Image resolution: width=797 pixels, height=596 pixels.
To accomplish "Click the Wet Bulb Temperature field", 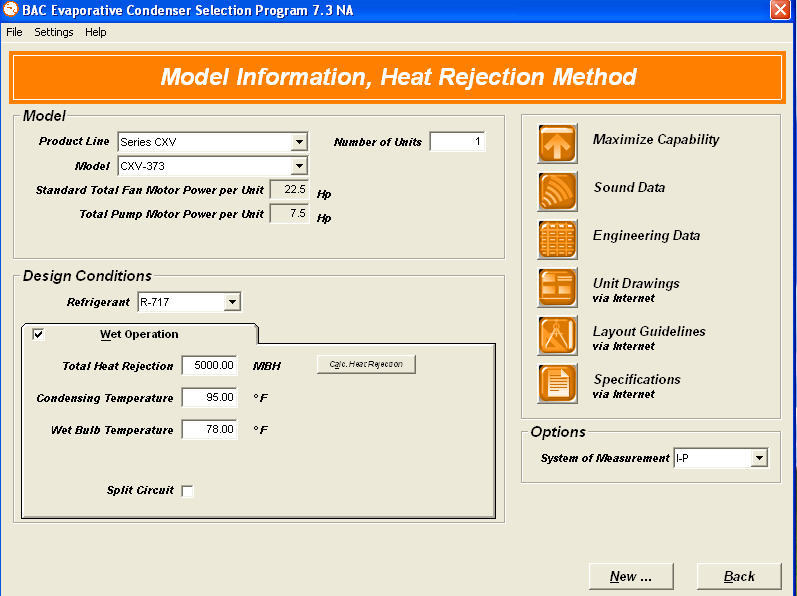I will pyautogui.click(x=209, y=429).
